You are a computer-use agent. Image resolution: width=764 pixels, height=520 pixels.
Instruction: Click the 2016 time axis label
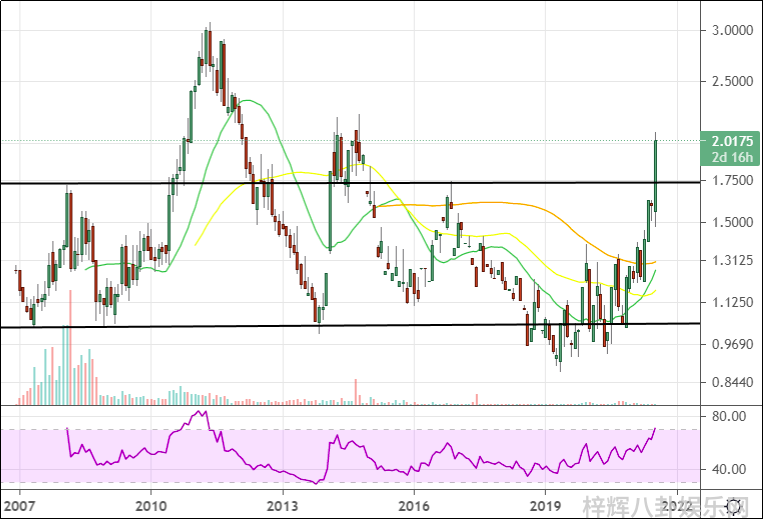[x=414, y=506]
